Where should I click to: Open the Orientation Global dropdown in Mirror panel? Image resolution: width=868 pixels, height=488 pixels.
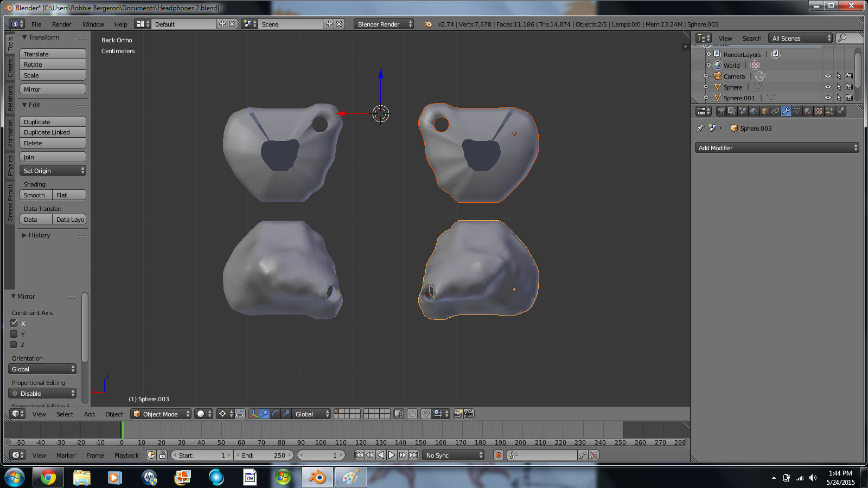click(x=42, y=369)
